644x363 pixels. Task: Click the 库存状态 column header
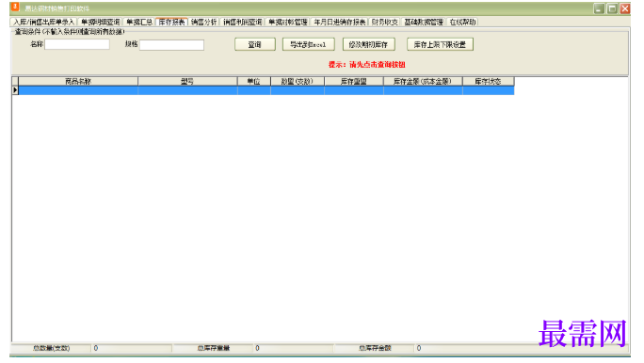click(x=488, y=81)
